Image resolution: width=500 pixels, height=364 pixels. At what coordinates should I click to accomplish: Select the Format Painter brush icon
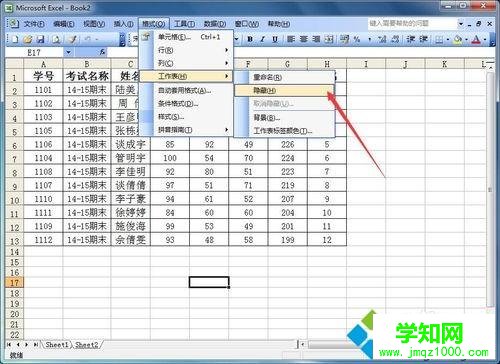(72, 40)
